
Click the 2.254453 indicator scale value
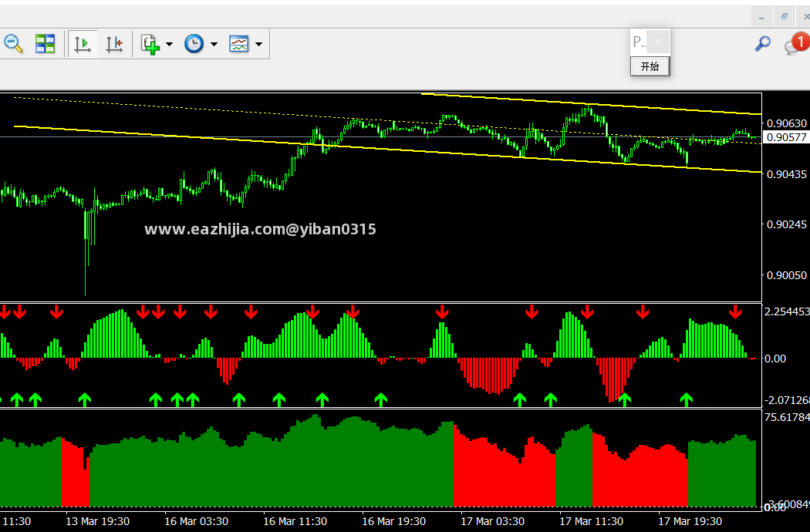click(787, 311)
